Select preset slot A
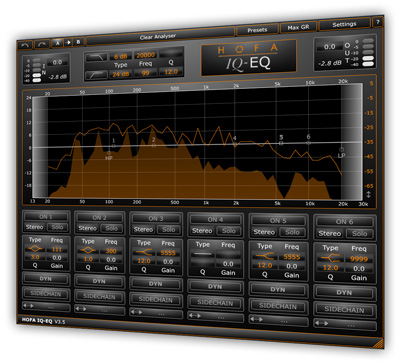Image resolution: width=400 pixels, height=363 pixels. [x=57, y=43]
